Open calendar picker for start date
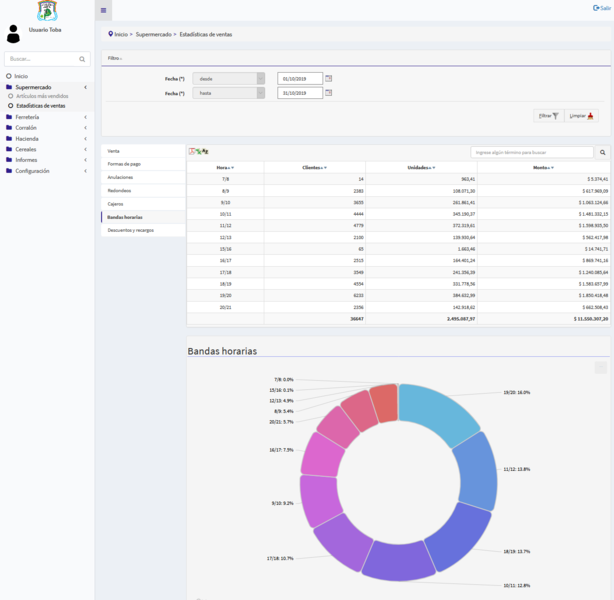Screen dimensions: 614x600 click(x=329, y=78)
